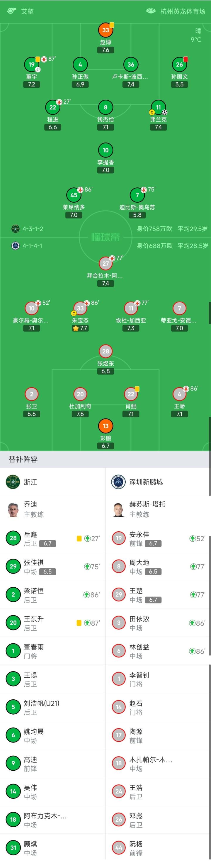The height and width of the screenshot is (868, 211).
Task: Open 朱宝杰 number 33 player badge
Action: 80,308
